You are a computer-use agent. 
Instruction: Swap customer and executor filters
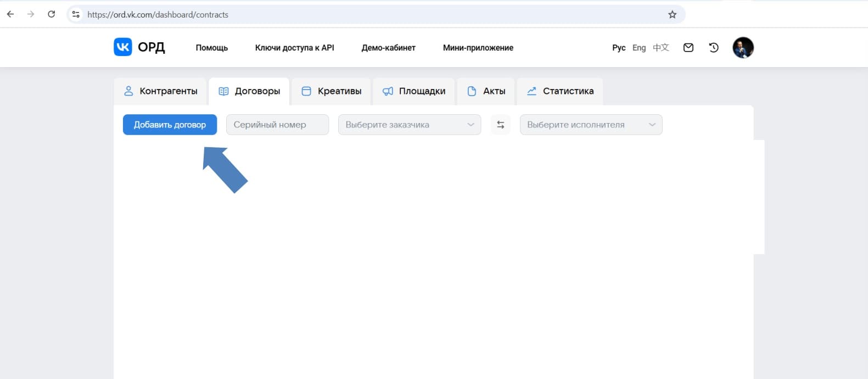(500, 125)
